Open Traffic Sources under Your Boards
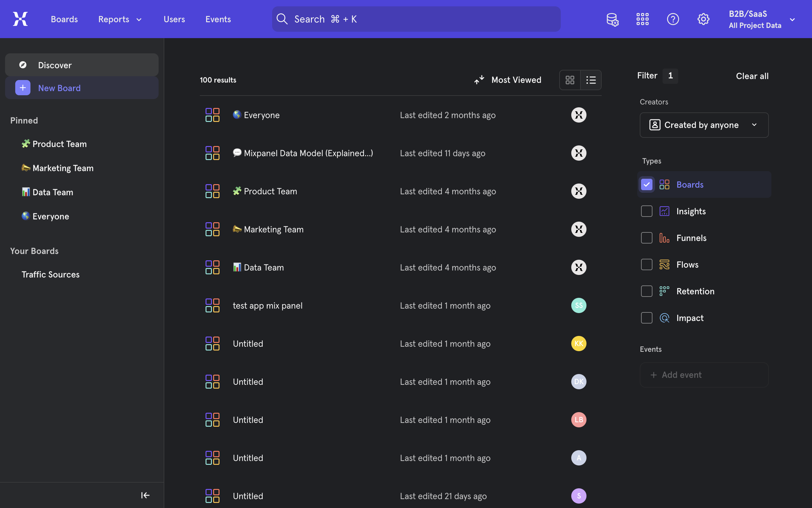 click(x=51, y=275)
